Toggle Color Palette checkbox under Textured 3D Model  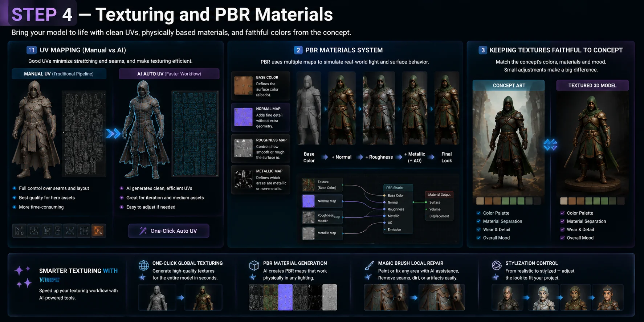tap(562, 213)
